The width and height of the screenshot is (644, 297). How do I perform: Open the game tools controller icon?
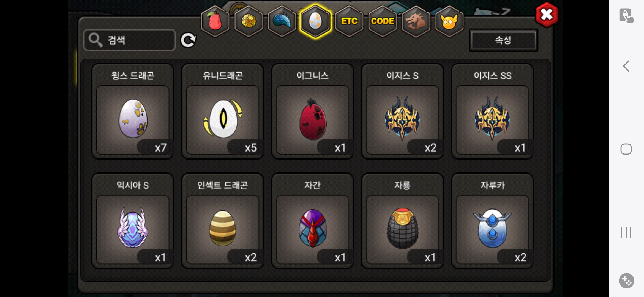click(x=627, y=281)
